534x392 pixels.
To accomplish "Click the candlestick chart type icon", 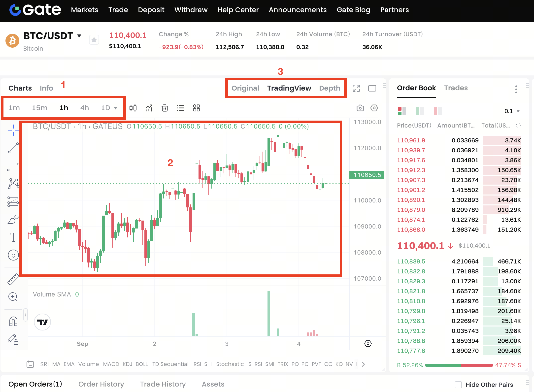I will point(133,108).
